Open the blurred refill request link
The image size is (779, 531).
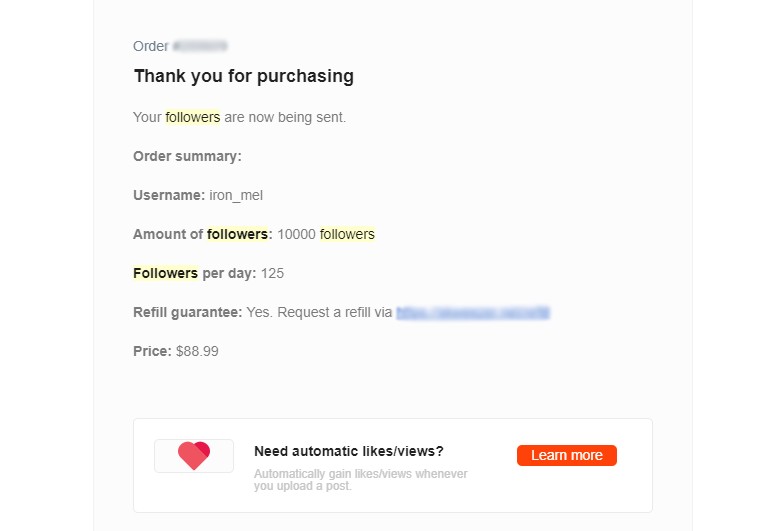click(473, 313)
